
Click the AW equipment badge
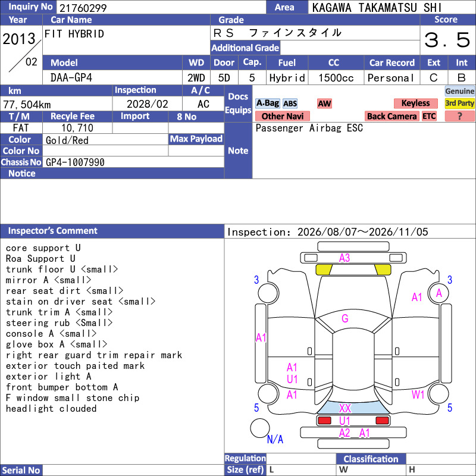pyautogui.click(x=324, y=104)
